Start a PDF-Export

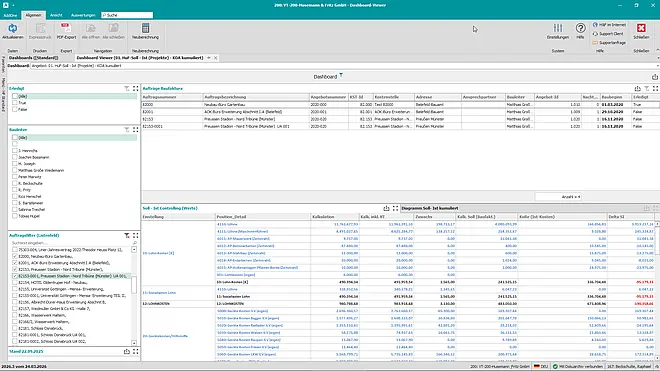(66, 31)
